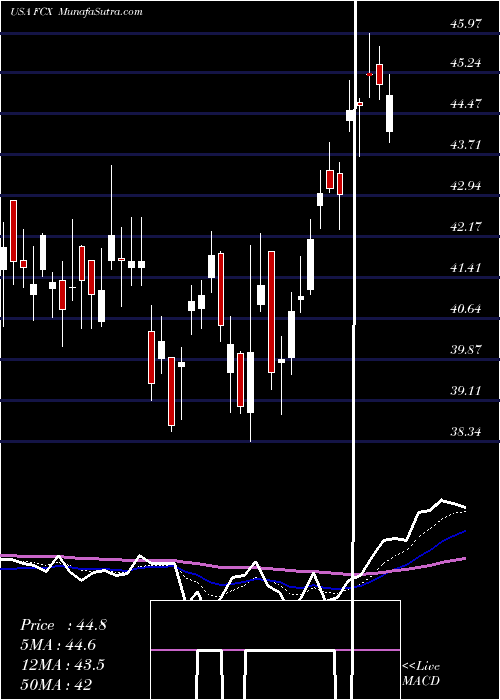The image size is (500, 700).
Task: Click the 5MA : 44.6 readout
Action: tap(58, 645)
